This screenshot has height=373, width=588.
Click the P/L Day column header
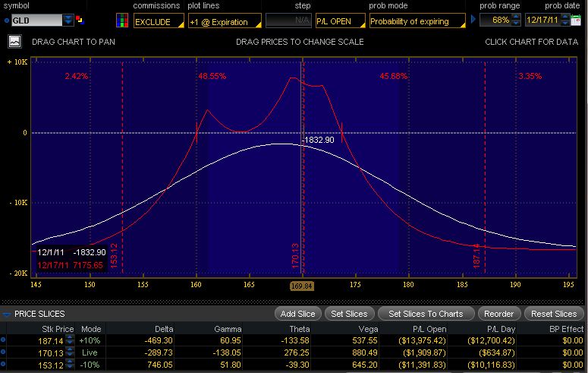pos(501,329)
